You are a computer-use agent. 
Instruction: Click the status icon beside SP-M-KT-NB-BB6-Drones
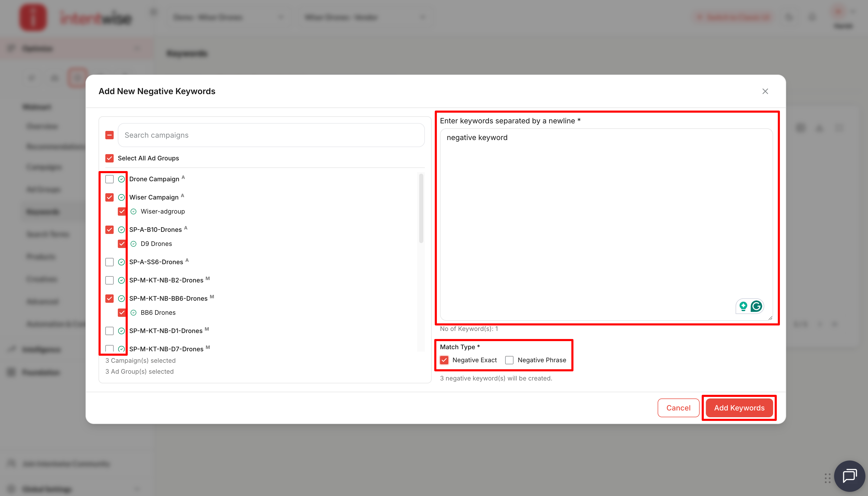(121, 299)
